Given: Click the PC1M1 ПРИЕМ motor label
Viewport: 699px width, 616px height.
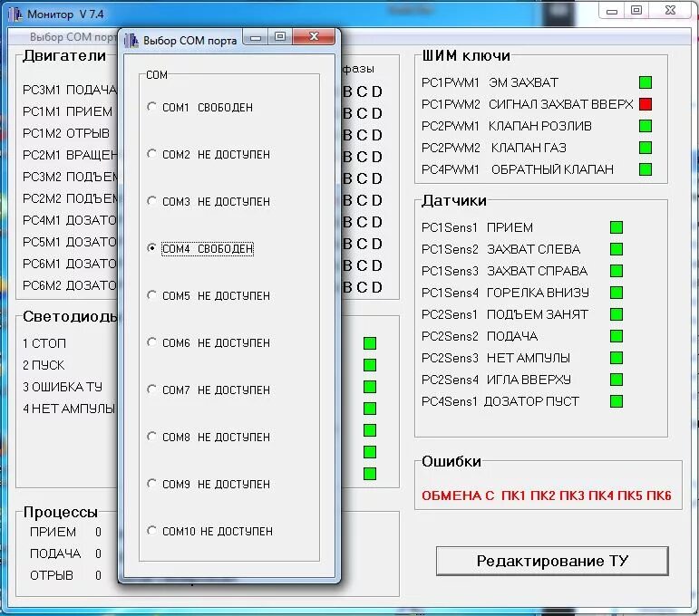Looking at the screenshot, I should coord(67,111).
